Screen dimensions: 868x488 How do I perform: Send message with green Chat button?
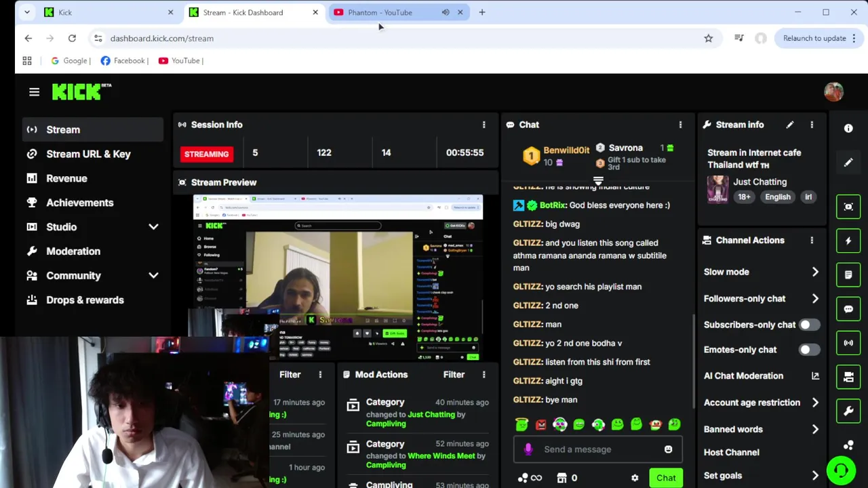click(666, 478)
